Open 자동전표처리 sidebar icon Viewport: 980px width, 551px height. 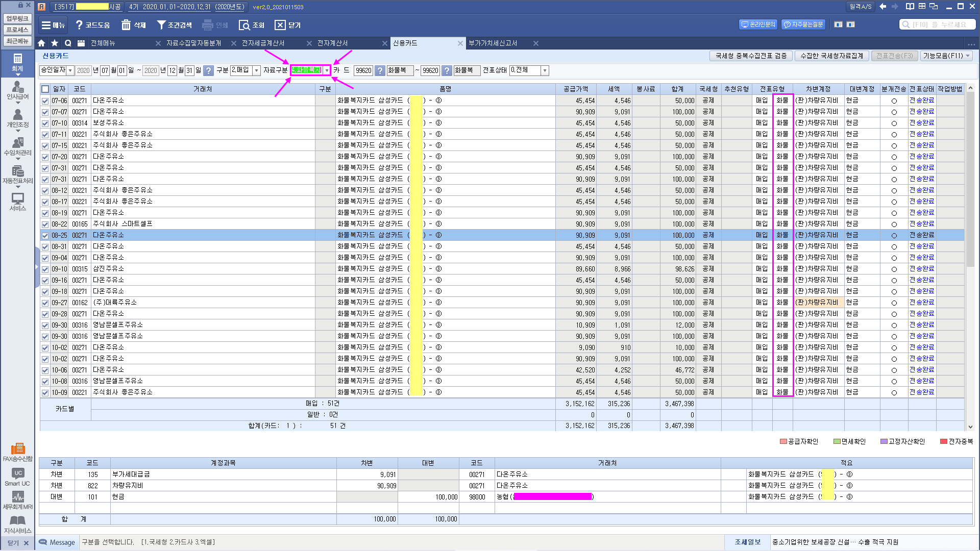point(17,174)
